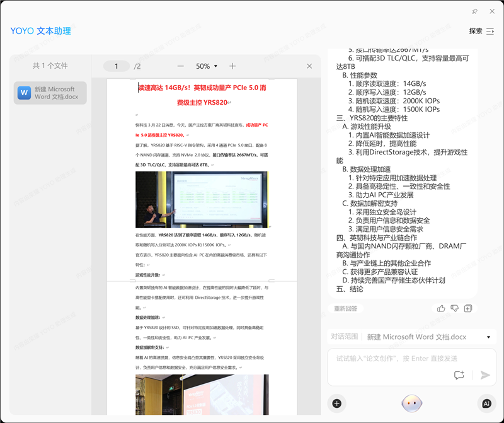This screenshot has width=504, height=423.
Task: Open the 探索 menu at top right
Action: coord(482,31)
